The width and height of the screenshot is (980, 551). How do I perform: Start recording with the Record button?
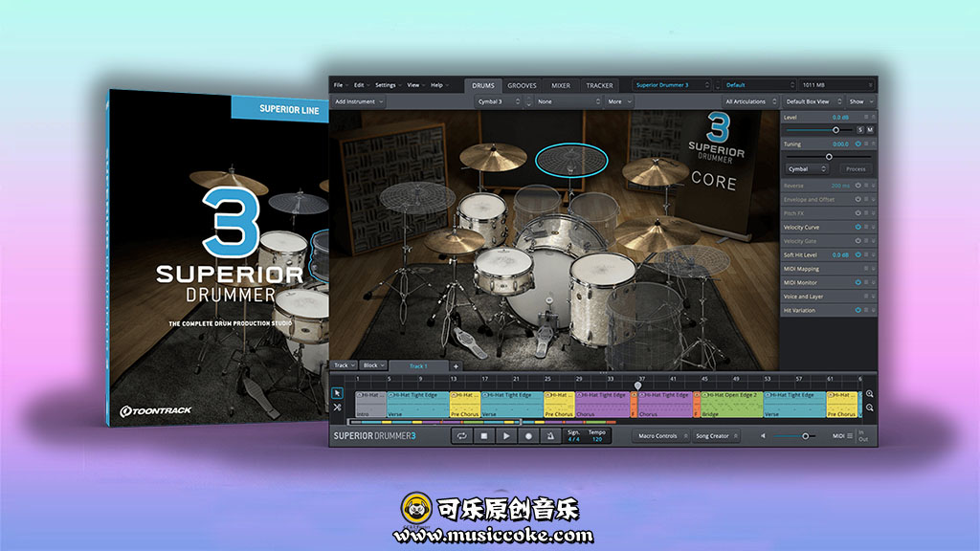point(528,436)
